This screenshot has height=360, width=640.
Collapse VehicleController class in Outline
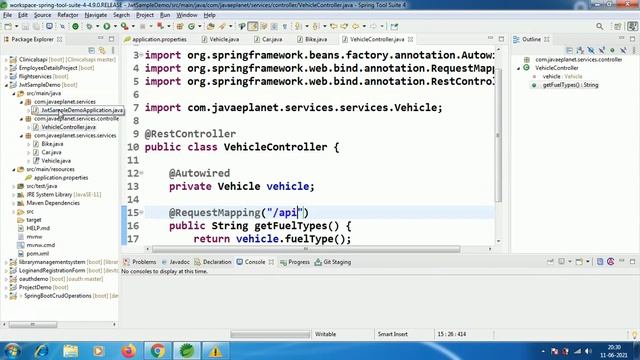[519, 68]
